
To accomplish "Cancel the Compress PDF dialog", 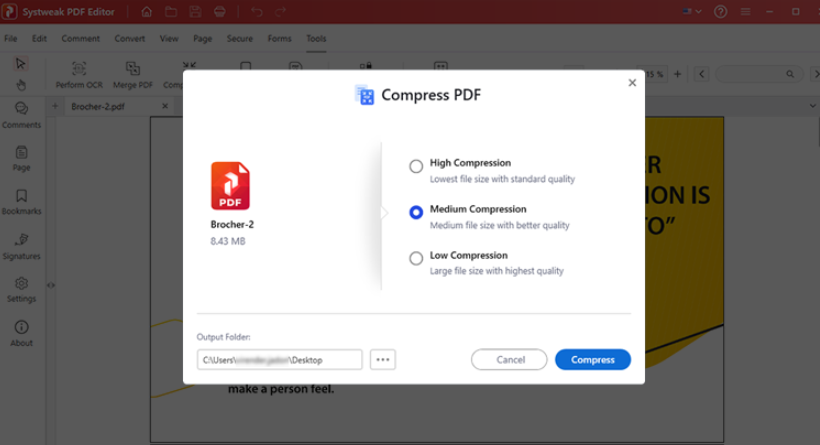I will coord(509,360).
